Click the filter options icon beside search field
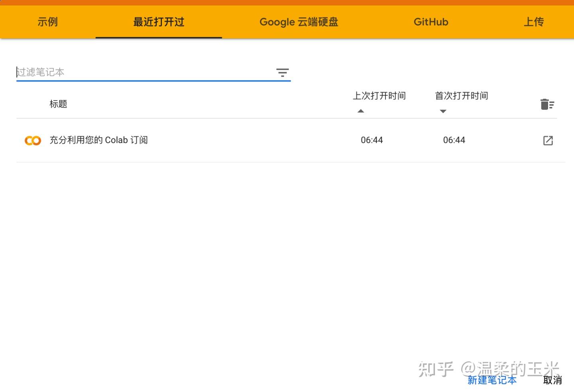The height and width of the screenshot is (392, 574). [x=282, y=73]
